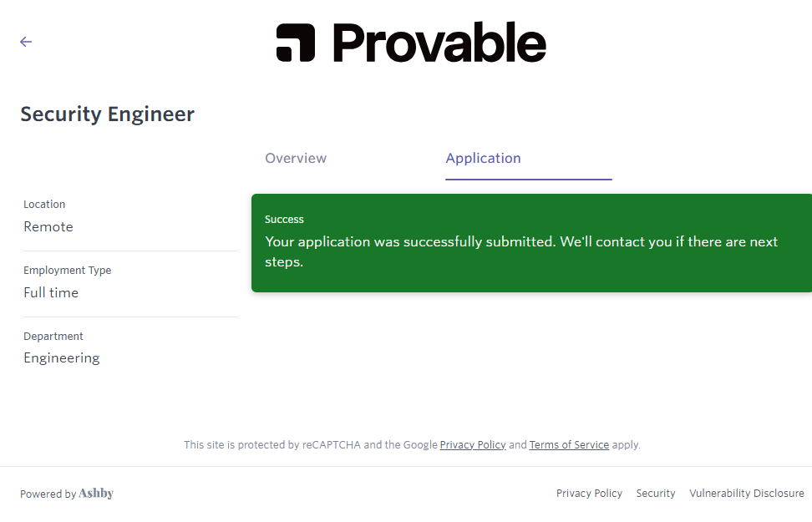Open the Google Terms of Service link

click(569, 445)
